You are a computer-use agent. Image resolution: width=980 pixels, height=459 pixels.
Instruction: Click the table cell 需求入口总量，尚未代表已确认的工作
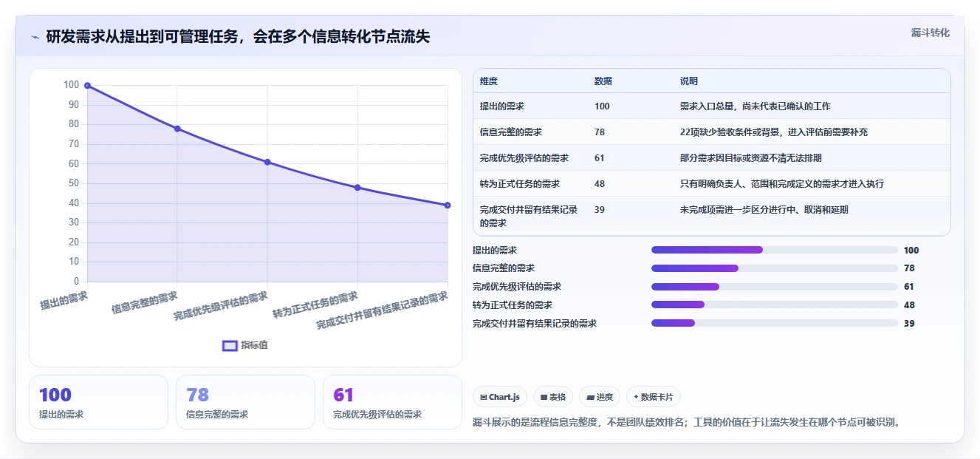755,106
